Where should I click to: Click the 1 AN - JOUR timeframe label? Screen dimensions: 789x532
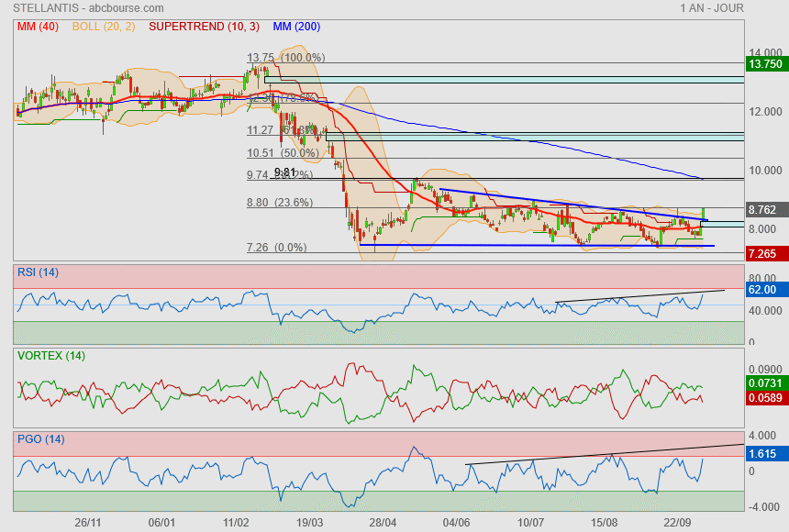711,8
